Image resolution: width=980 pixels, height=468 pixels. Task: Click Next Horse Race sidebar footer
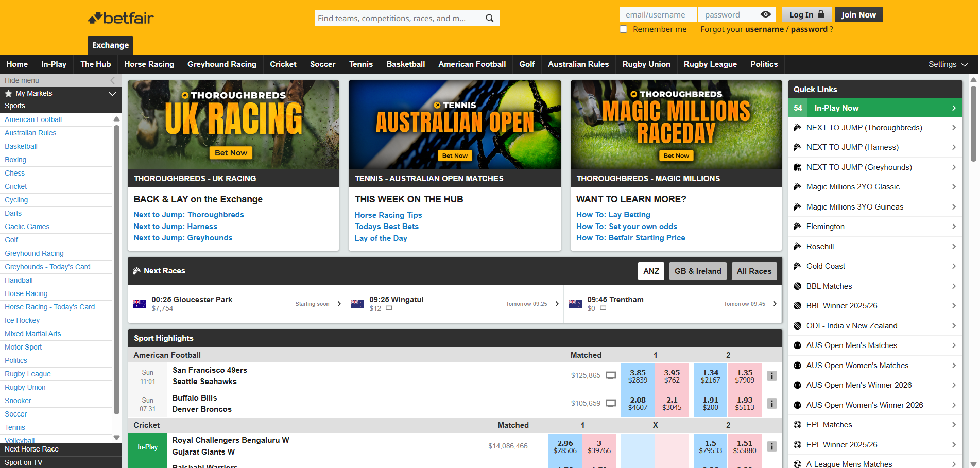click(x=61, y=449)
